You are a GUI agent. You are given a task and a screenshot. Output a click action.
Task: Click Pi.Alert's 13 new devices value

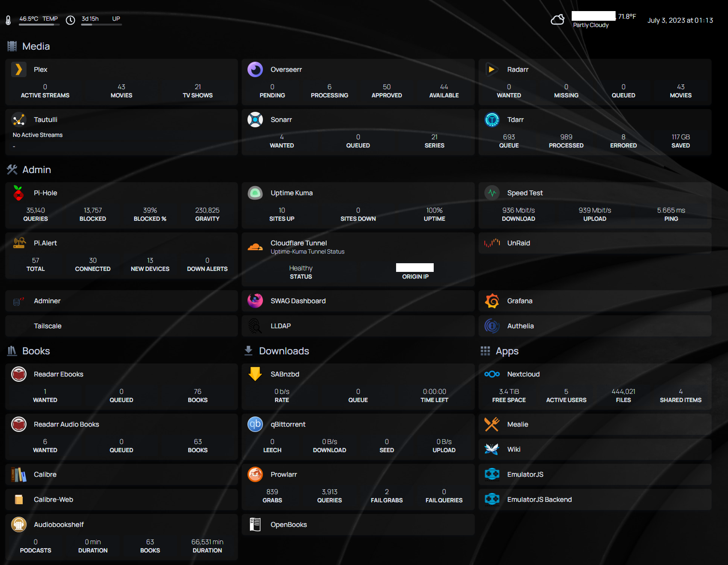click(x=150, y=260)
